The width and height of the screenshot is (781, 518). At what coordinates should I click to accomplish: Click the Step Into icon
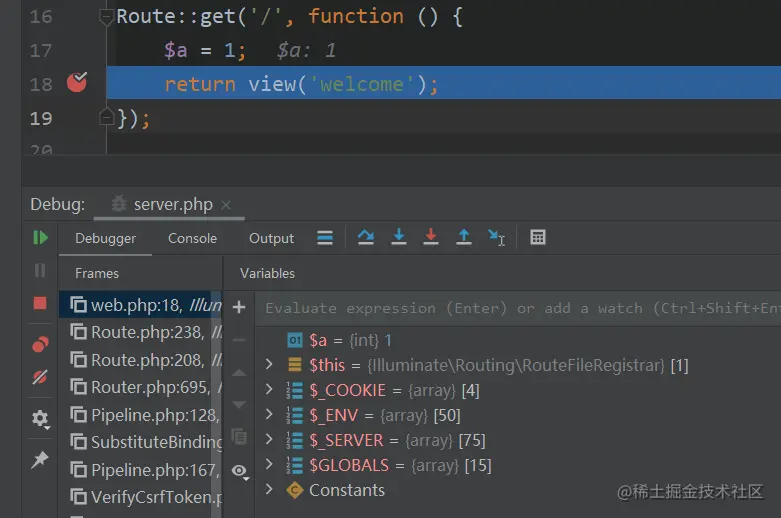(x=398, y=237)
